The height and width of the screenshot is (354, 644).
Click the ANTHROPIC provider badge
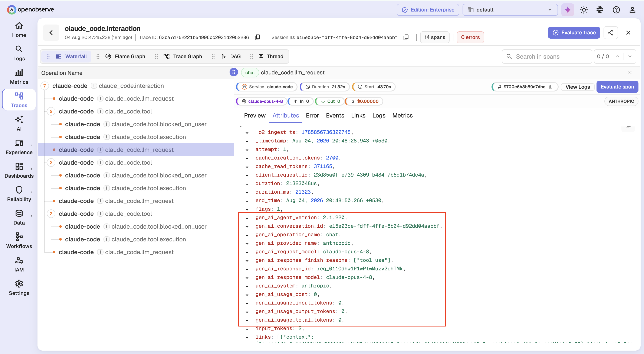pyautogui.click(x=621, y=101)
